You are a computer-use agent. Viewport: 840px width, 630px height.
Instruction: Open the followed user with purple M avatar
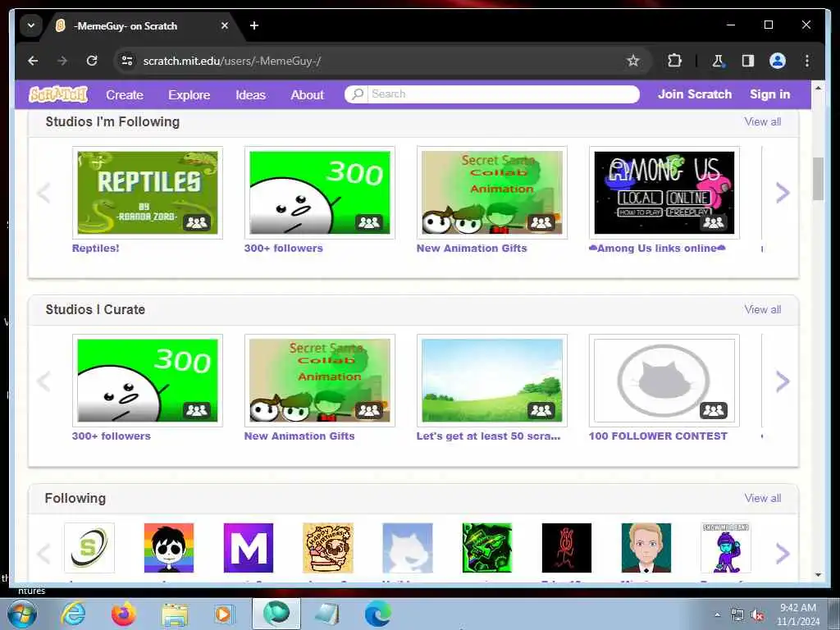pos(249,548)
